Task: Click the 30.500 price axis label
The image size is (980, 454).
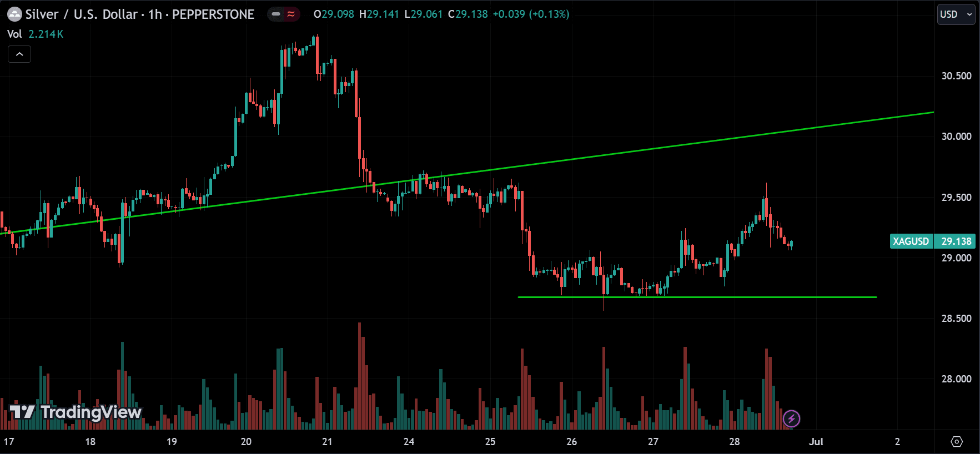Action: [956, 76]
